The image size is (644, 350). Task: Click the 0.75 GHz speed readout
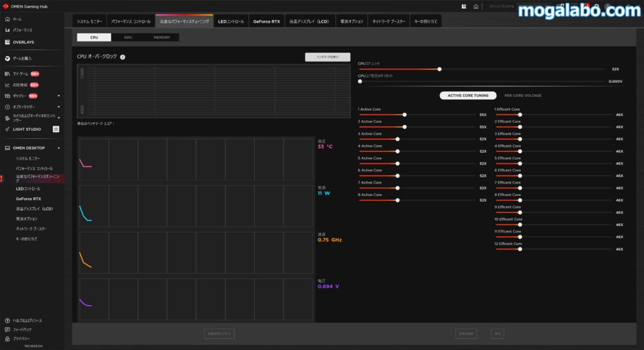pyautogui.click(x=330, y=240)
